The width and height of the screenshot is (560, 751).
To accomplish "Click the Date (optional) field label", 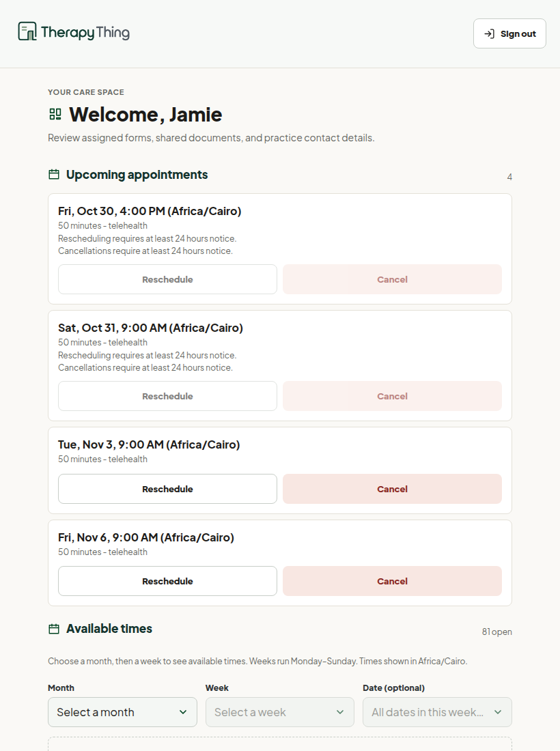I will coord(394,688).
